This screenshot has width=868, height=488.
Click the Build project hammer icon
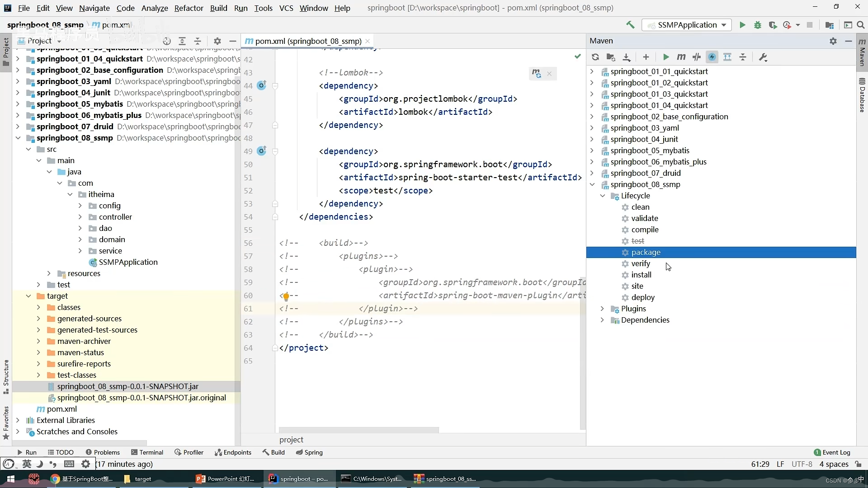630,25
